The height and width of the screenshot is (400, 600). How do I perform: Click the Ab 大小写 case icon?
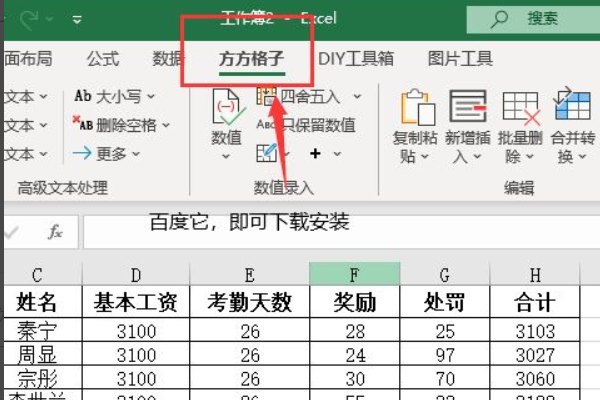pos(83,96)
